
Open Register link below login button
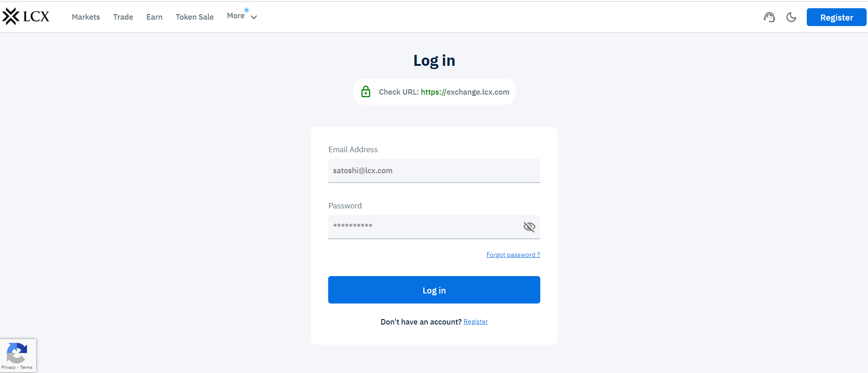point(475,322)
